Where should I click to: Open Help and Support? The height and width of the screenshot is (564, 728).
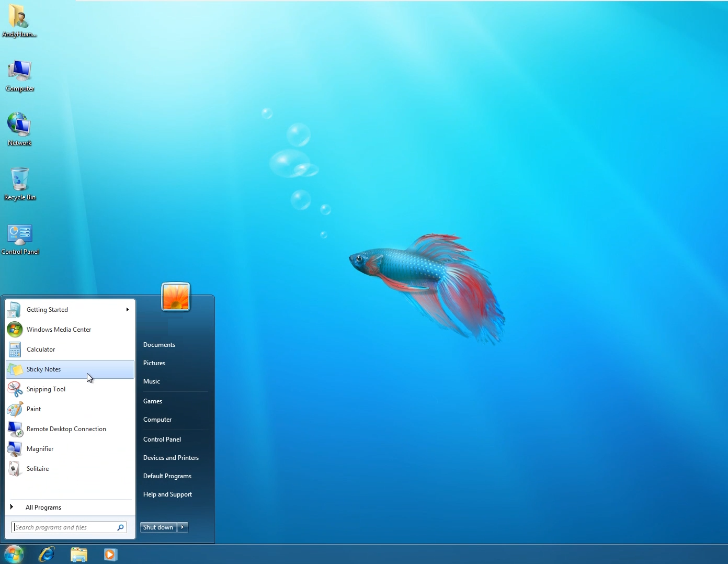pyautogui.click(x=167, y=494)
